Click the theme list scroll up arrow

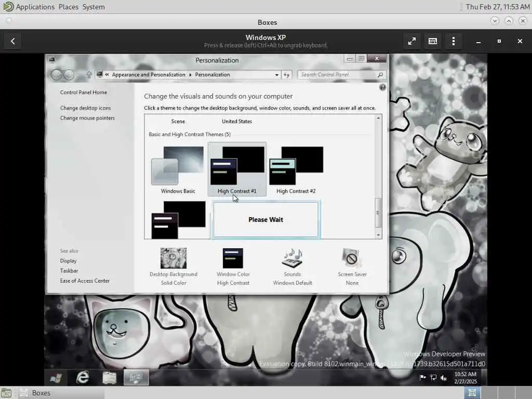378,118
